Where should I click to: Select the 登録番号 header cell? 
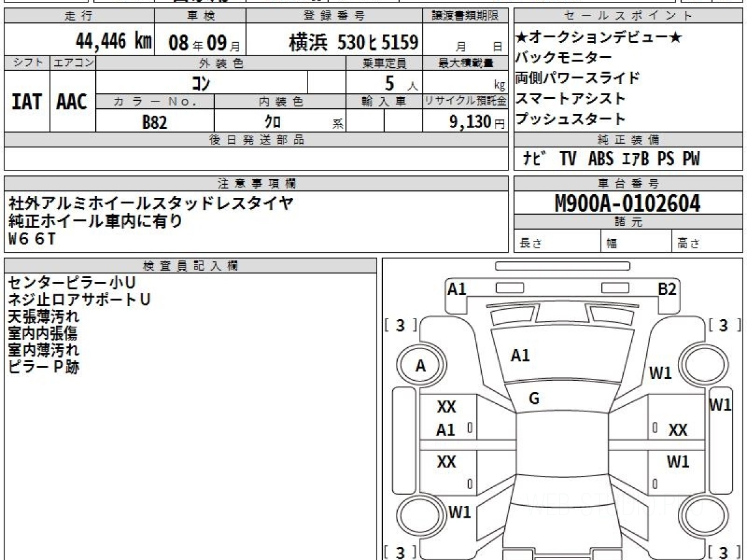(335, 16)
